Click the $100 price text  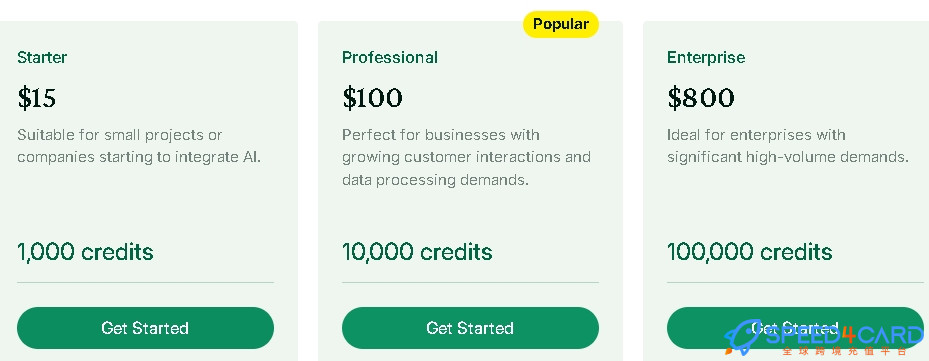[372, 98]
